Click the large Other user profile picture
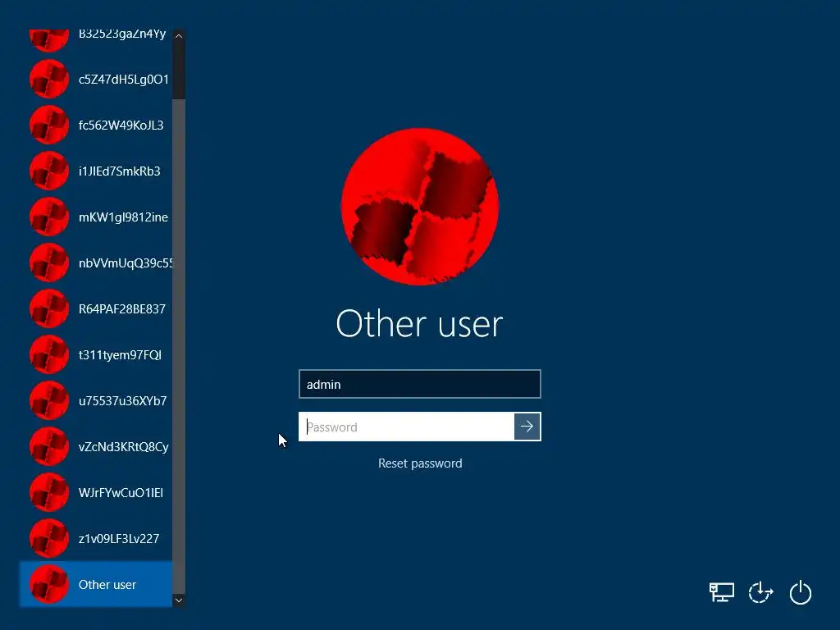 click(420, 206)
